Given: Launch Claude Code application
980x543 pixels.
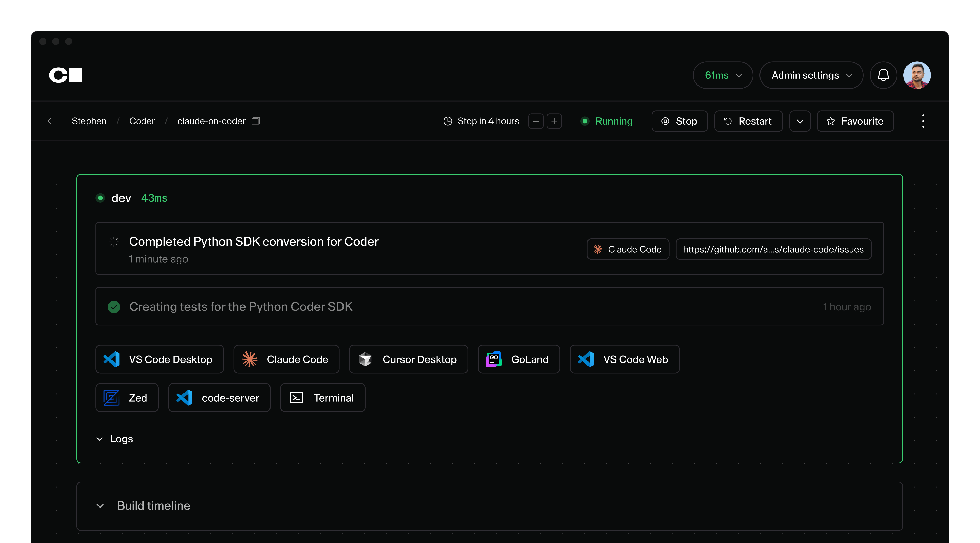Looking at the screenshot, I should pos(286,359).
